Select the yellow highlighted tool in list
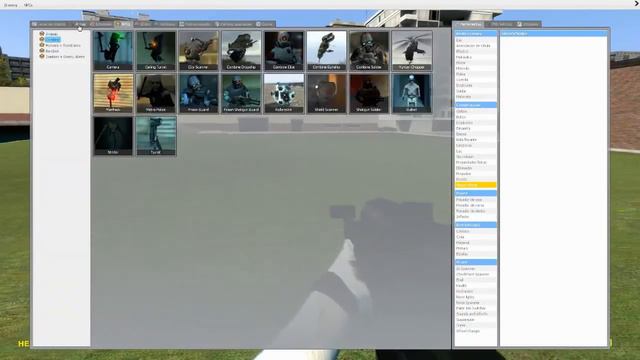Viewport: 640px width, 360px height. point(476,185)
